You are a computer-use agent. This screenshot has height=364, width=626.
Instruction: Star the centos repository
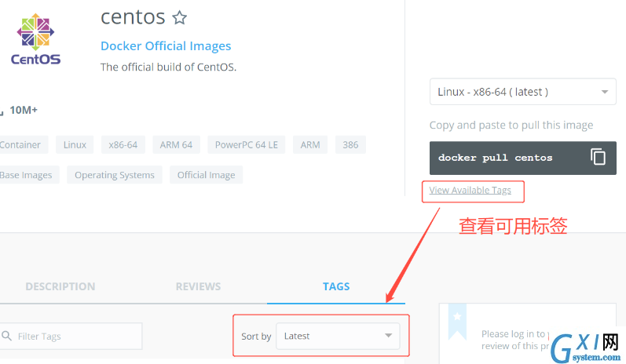(x=180, y=17)
